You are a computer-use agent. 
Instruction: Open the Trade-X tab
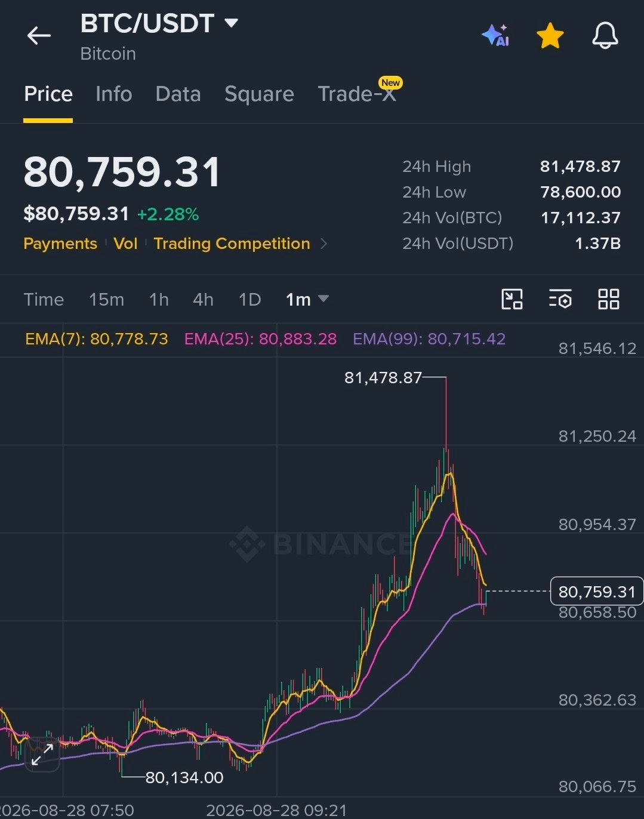point(357,94)
